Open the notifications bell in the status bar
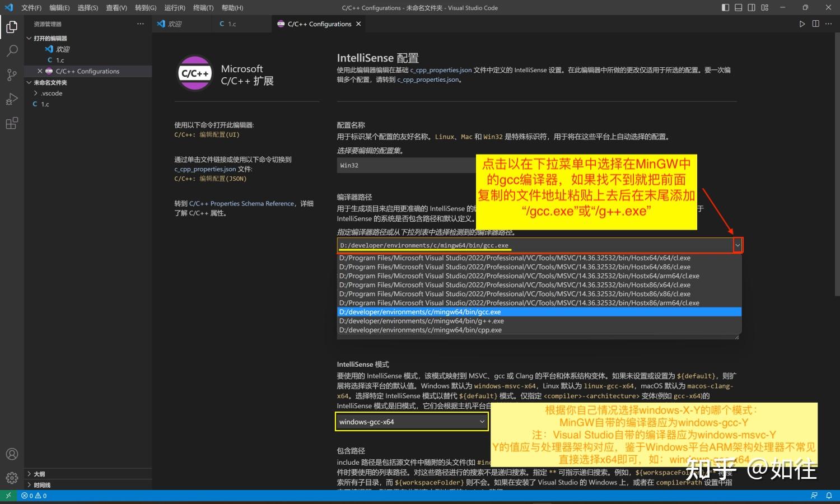The height and width of the screenshot is (504, 840). tap(828, 495)
